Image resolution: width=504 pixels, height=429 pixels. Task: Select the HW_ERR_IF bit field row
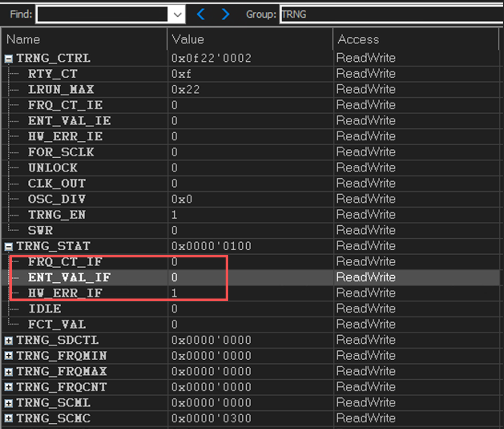point(251,293)
